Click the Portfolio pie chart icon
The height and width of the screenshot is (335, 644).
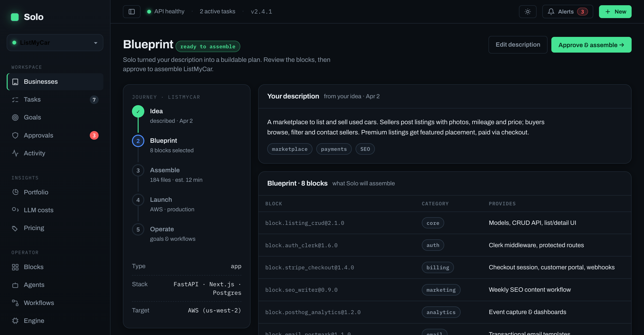click(15, 192)
